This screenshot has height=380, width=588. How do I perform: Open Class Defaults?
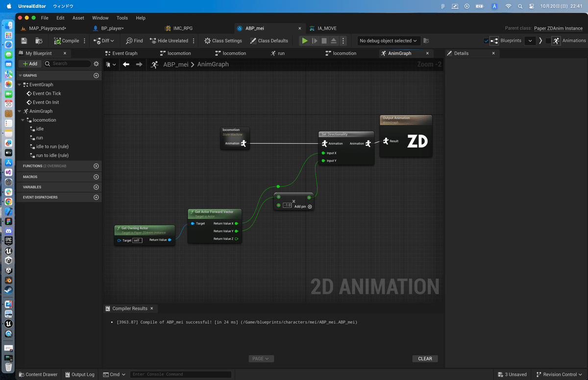[269, 41]
